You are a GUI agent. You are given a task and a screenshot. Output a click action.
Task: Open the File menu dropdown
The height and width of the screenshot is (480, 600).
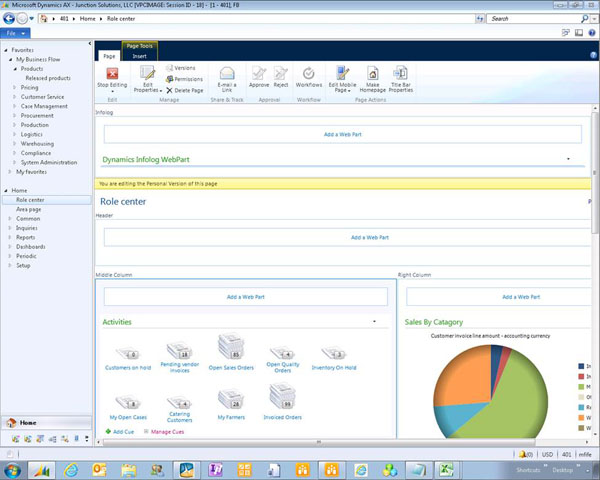15,33
